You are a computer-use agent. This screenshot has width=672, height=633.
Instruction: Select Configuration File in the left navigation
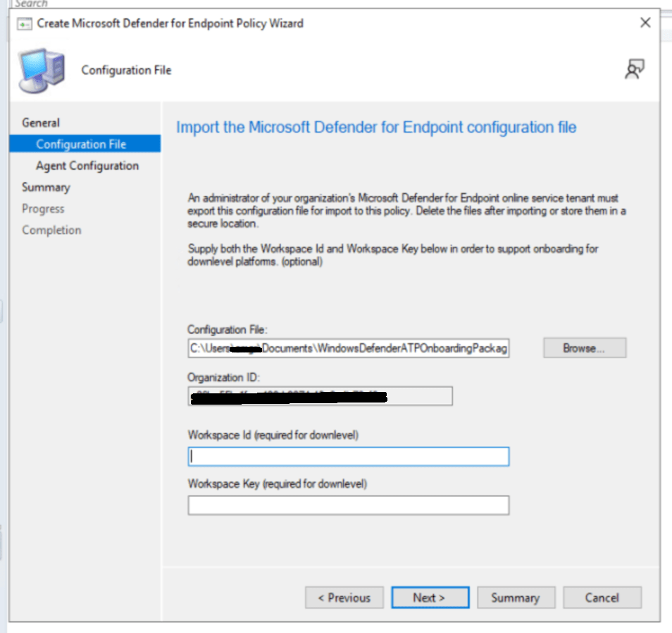81,145
